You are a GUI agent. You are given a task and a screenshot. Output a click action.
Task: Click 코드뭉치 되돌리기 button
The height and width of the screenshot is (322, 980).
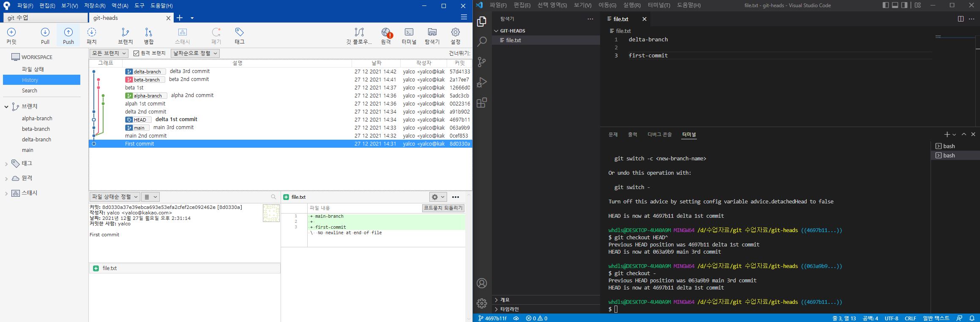(443, 208)
